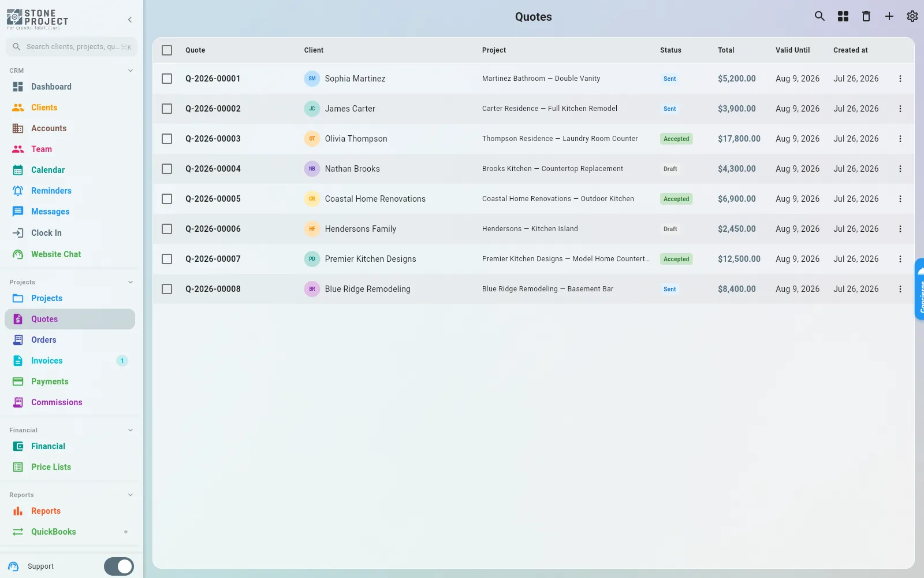
Task: Collapse sidebar with left chevron
Action: [x=130, y=20]
